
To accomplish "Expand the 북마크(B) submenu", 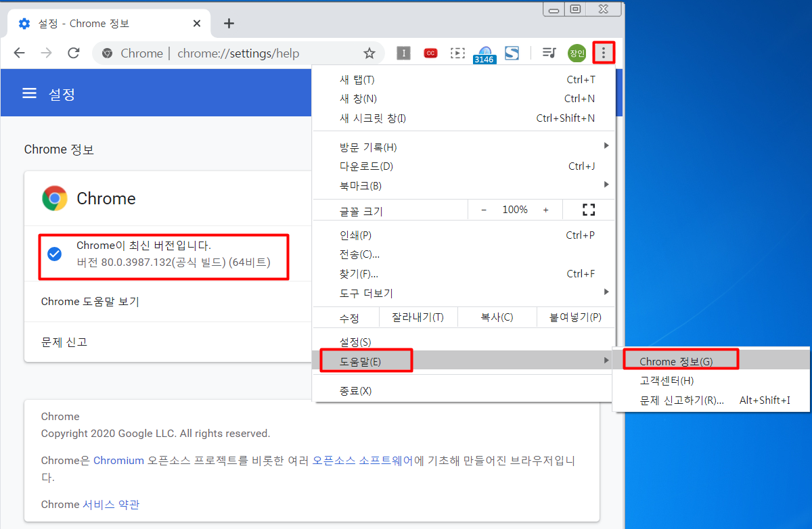I will coord(464,185).
